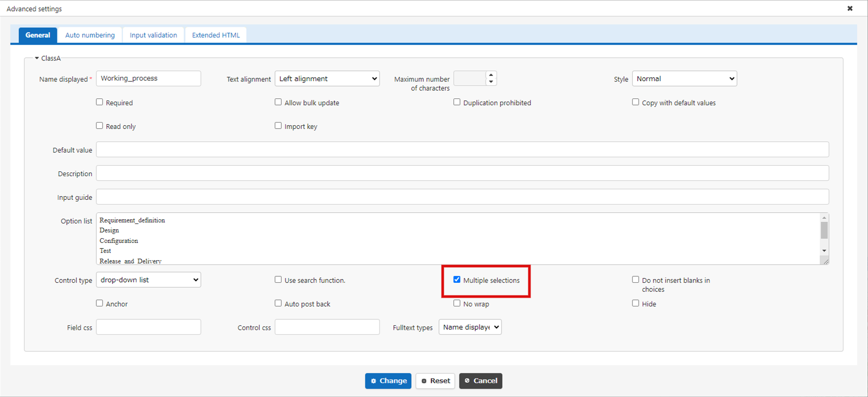Click Requirement_definition in Option list

point(132,220)
